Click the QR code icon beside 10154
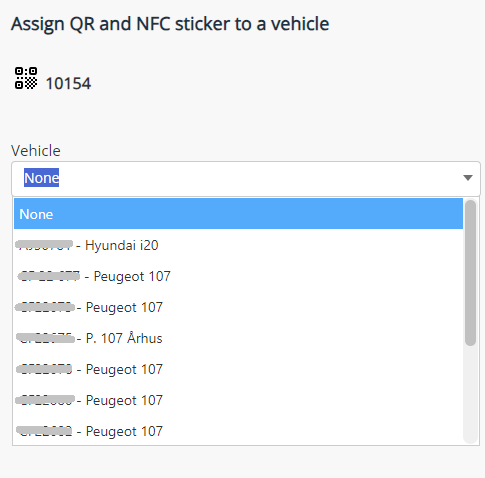 [x=26, y=78]
